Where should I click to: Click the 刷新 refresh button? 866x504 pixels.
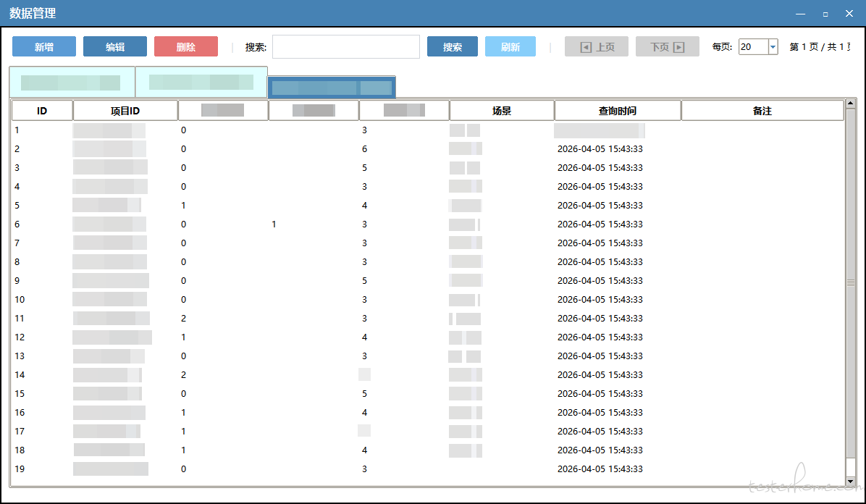tap(510, 47)
